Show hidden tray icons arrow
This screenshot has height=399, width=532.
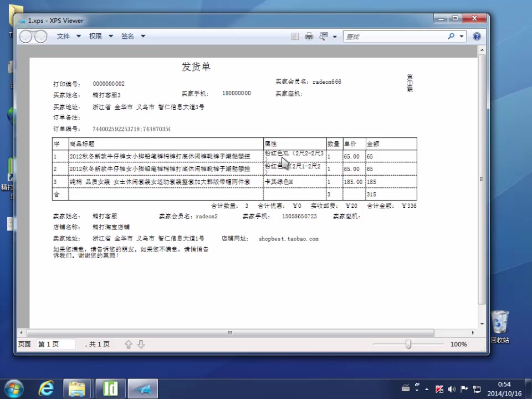coord(427,389)
